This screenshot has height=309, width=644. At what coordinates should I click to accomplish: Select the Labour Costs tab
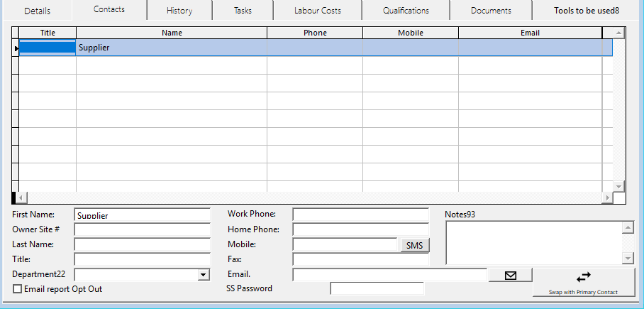(317, 11)
